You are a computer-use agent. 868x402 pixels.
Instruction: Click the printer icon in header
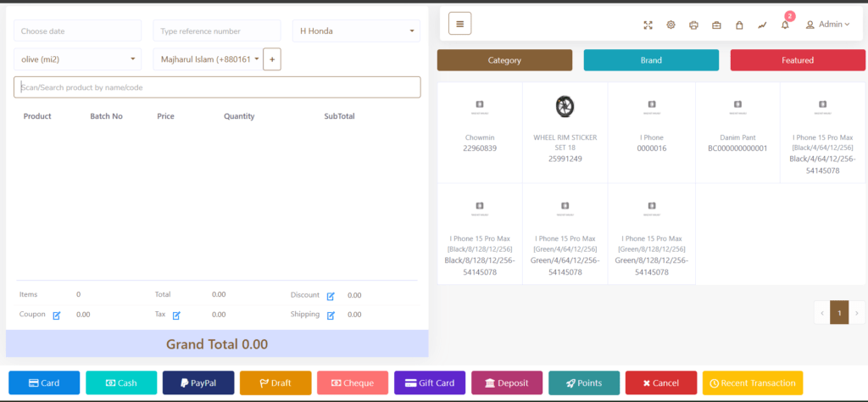click(693, 25)
